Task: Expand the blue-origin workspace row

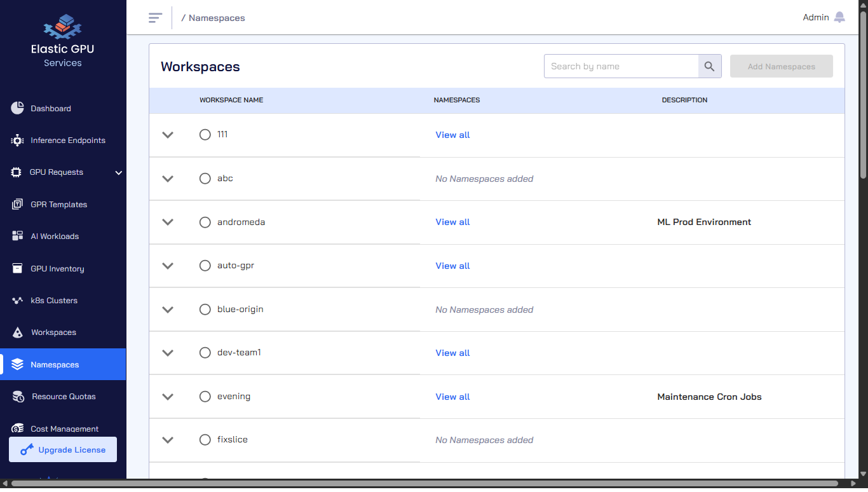Action: pyautogui.click(x=168, y=310)
